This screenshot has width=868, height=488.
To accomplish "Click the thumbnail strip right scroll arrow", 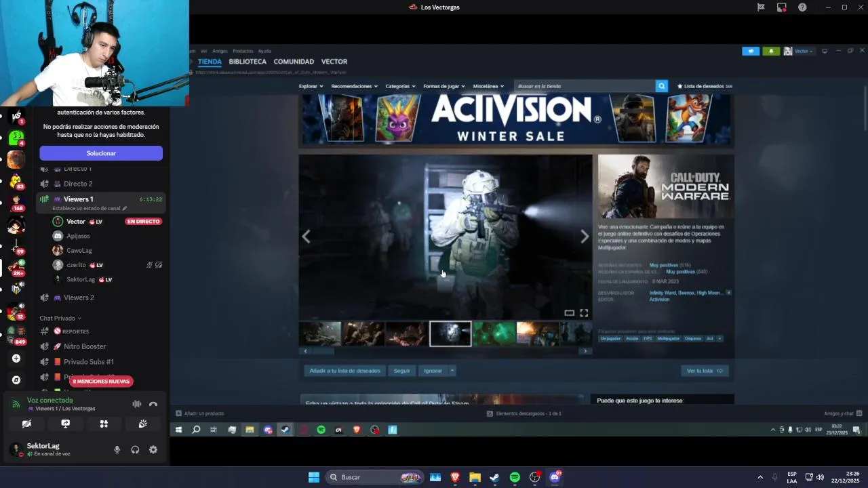I will tap(585, 351).
